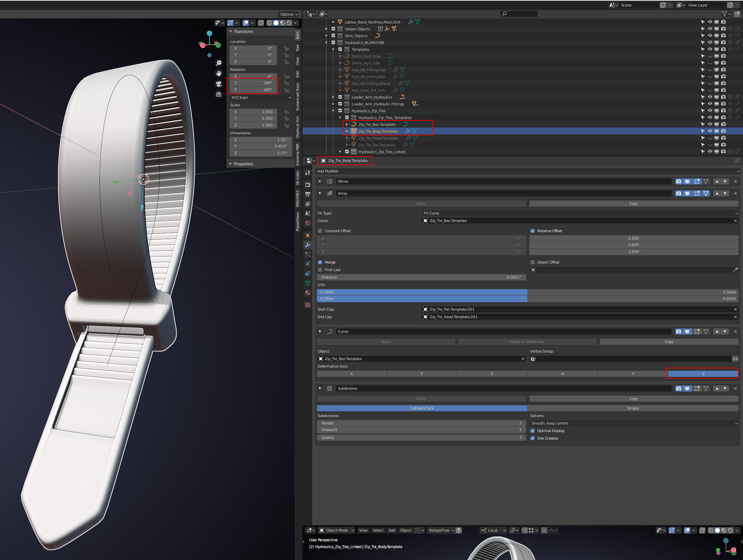Click Copy button in Array modifier
The image size is (743, 560).
click(633, 204)
